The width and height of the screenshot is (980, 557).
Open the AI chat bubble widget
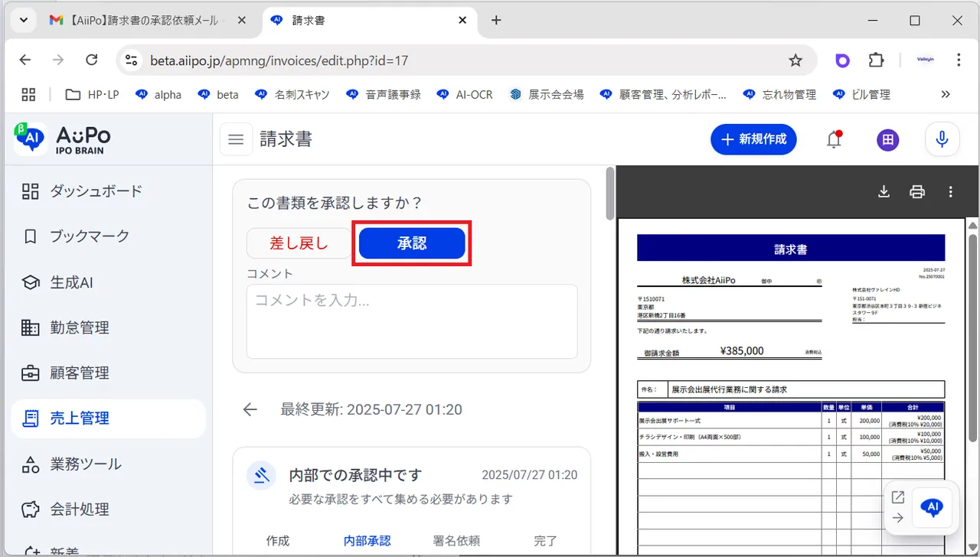(932, 507)
